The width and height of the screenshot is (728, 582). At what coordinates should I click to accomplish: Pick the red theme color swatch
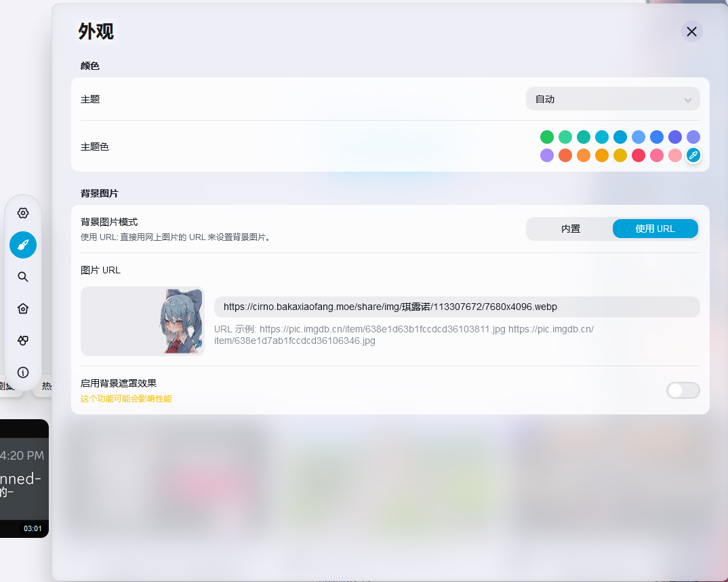[639, 155]
